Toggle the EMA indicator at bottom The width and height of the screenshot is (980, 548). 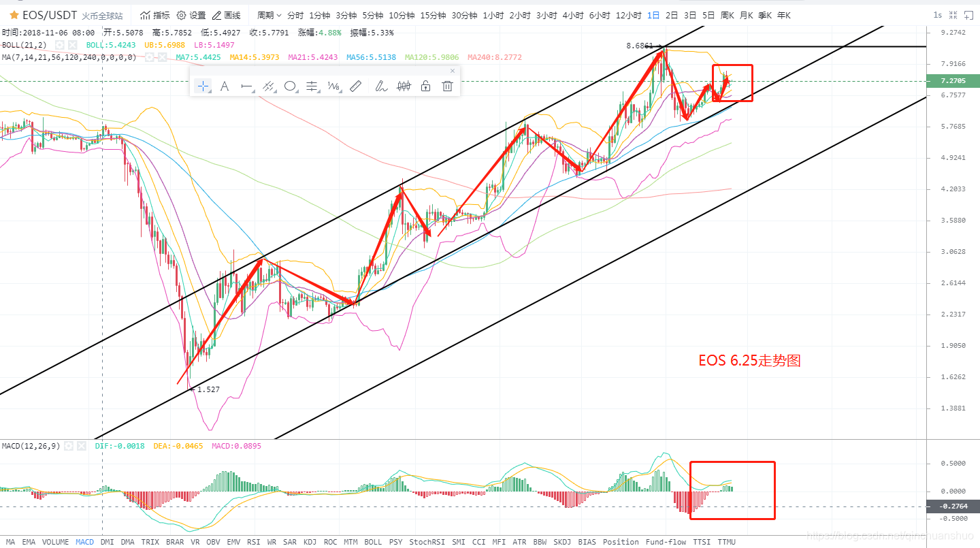pos(29,542)
